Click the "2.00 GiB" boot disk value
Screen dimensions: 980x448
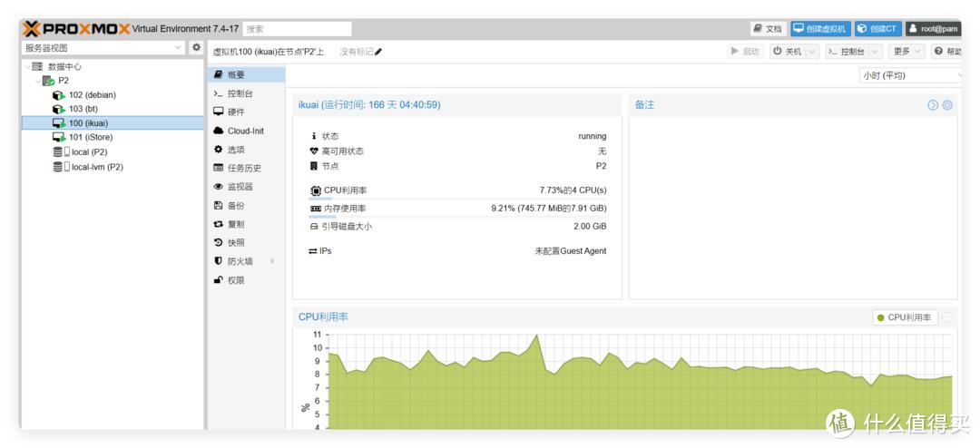tap(590, 226)
